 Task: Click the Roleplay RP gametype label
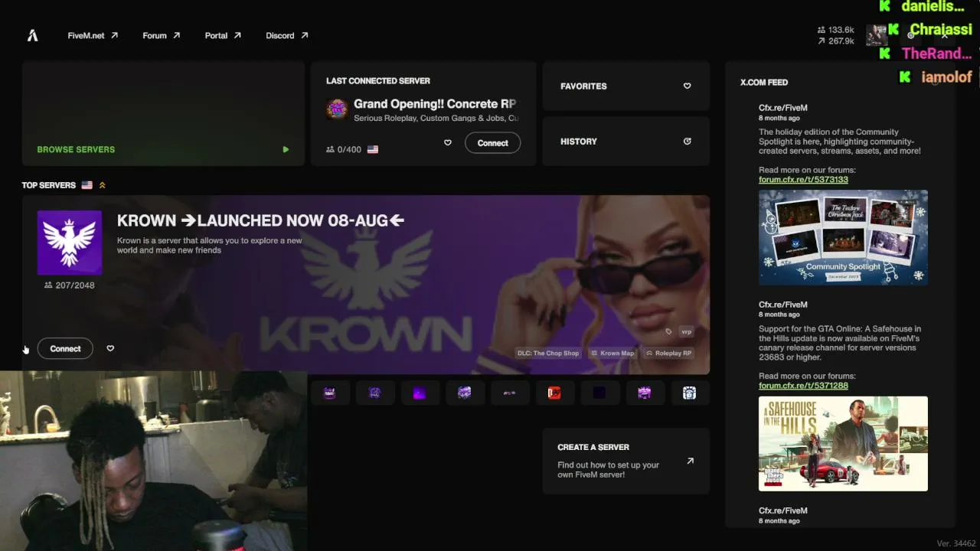(668, 353)
